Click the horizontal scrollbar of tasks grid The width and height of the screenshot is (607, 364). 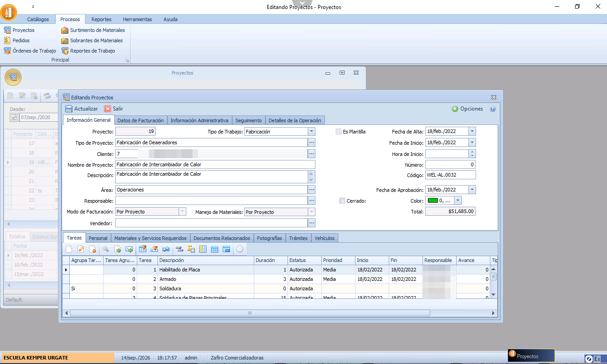tap(250, 313)
